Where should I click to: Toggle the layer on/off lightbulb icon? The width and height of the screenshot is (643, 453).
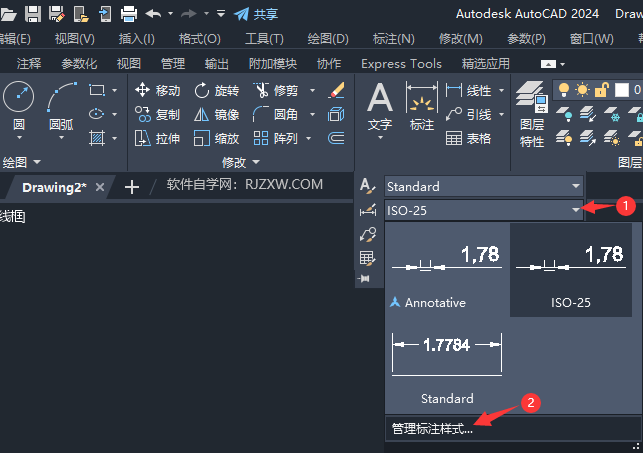point(564,90)
